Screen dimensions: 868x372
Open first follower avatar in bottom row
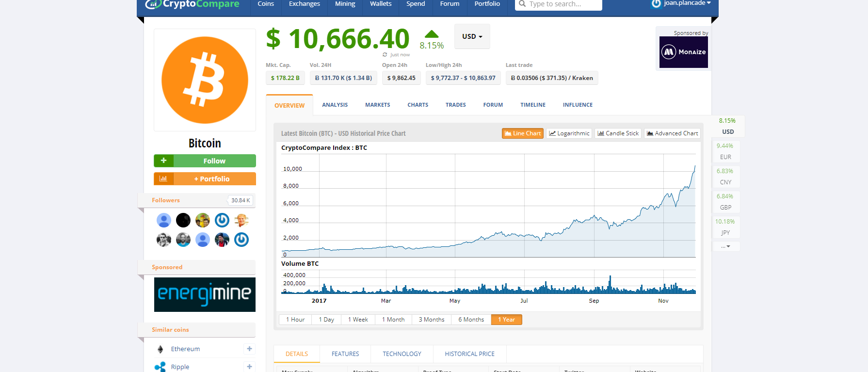point(164,240)
